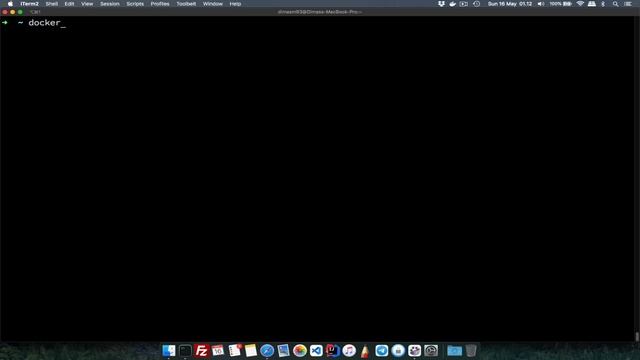The image size is (640, 360).
Task: Open iTunes from the Dock
Action: pos(349,350)
